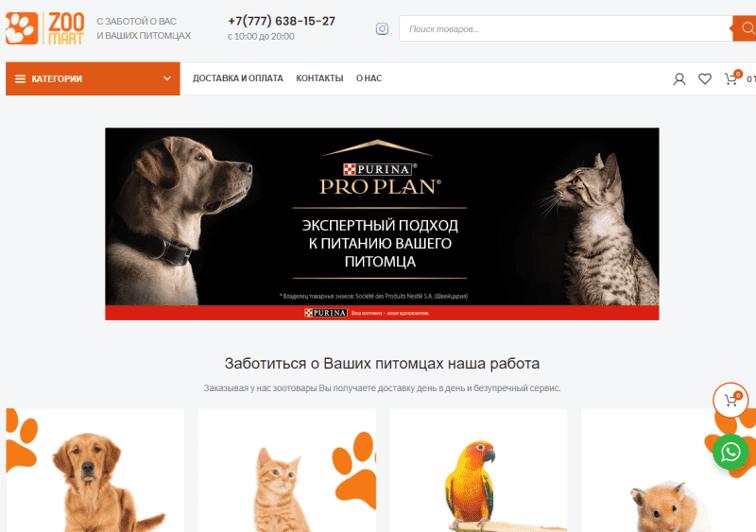The height and width of the screenshot is (532, 756).
Task: Select the kitten category card
Action: pos(287,471)
